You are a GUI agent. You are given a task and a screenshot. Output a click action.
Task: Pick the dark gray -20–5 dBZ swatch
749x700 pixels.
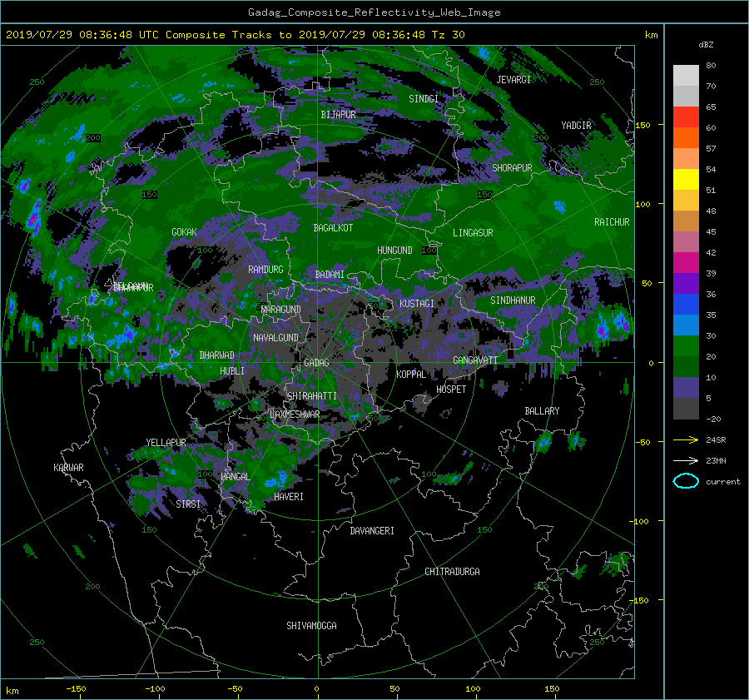(x=686, y=409)
